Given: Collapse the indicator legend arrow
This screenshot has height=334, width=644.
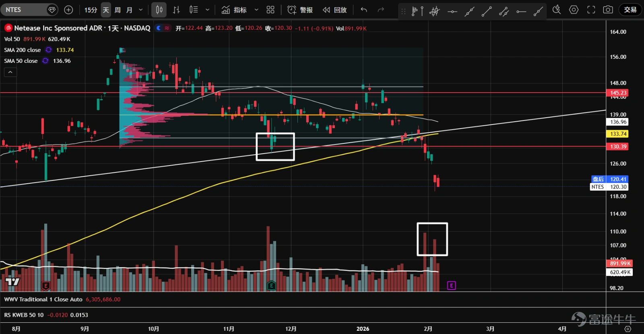Looking at the screenshot, I should pos(10,72).
